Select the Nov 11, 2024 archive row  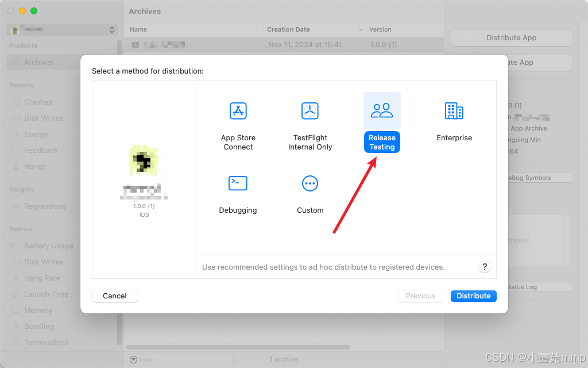tap(284, 45)
